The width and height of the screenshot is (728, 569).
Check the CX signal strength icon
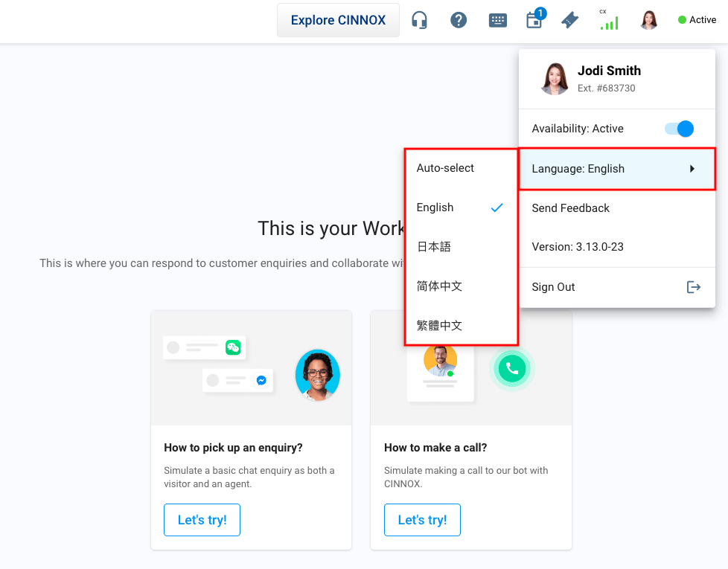coord(609,19)
